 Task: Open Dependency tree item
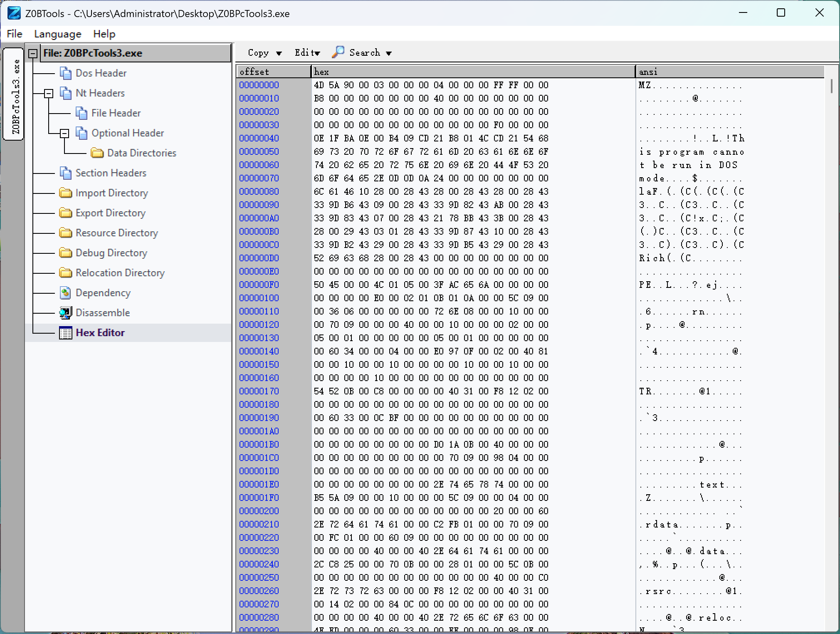[103, 293]
